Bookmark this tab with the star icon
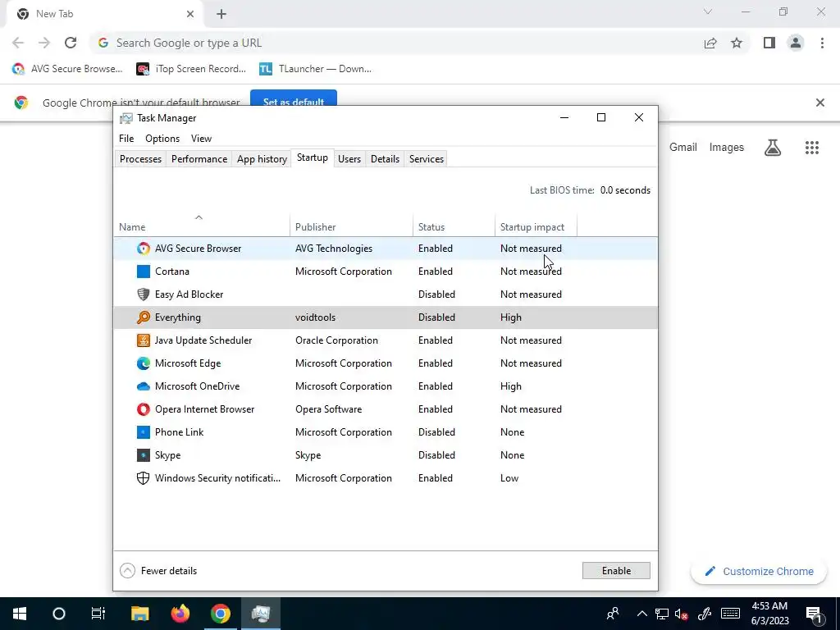840x630 pixels. [x=737, y=43]
